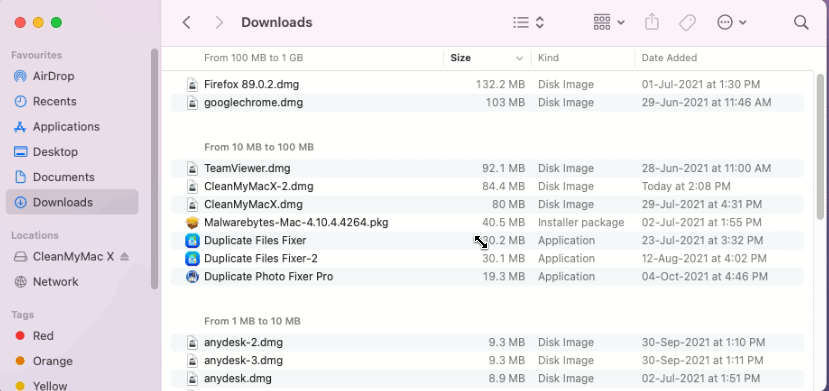The width and height of the screenshot is (829, 391).
Task: Click the CleanMyMacX-2.dmg disk image icon
Action: [x=192, y=187]
